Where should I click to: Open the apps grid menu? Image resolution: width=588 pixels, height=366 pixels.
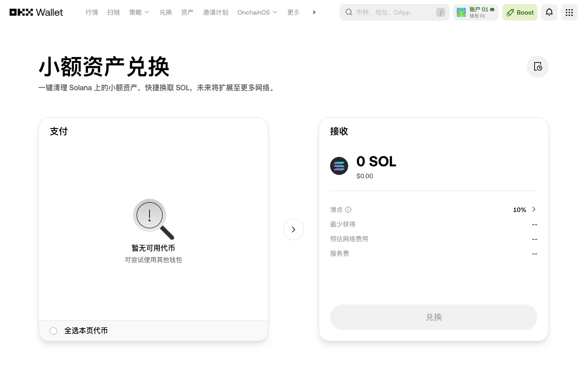click(x=569, y=12)
